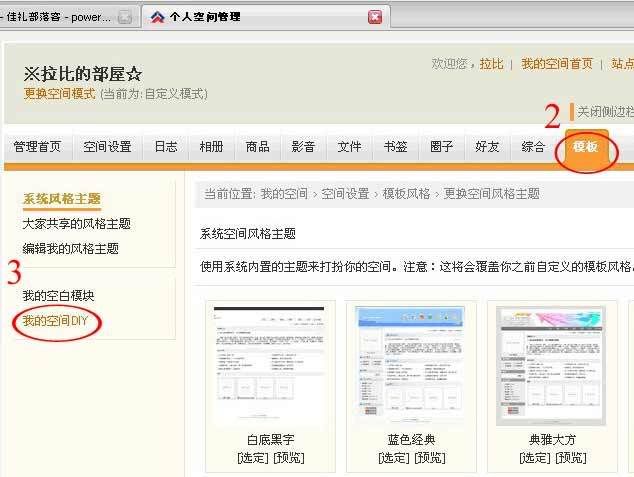Preview the 蓝色经典 theme via 预览
Image resolution: width=634 pixels, height=477 pixels.
point(430,457)
